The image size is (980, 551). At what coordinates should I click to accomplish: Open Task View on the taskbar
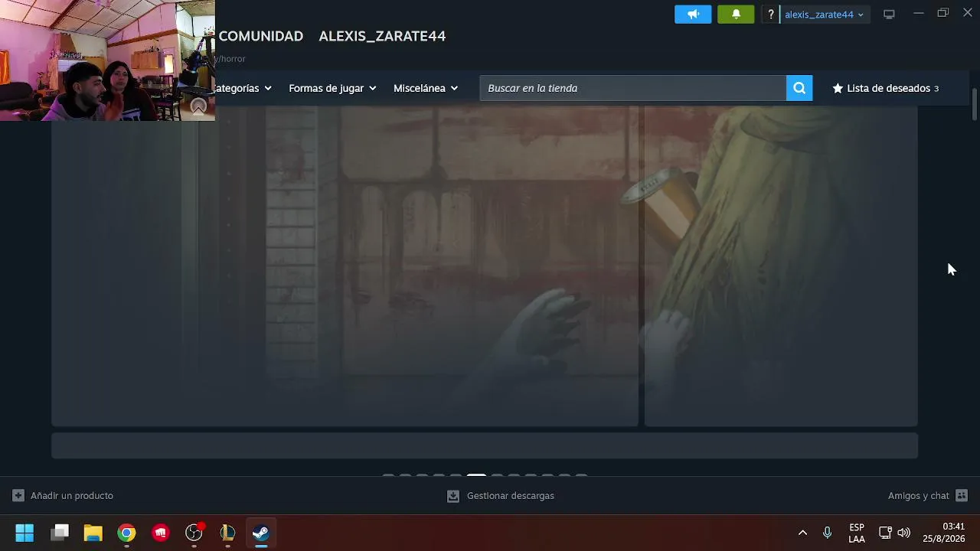coord(60,533)
